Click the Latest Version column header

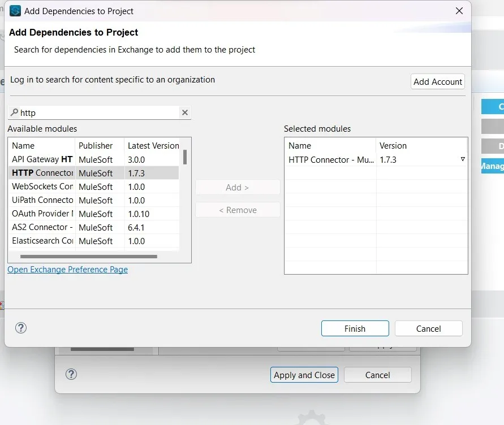coord(153,145)
